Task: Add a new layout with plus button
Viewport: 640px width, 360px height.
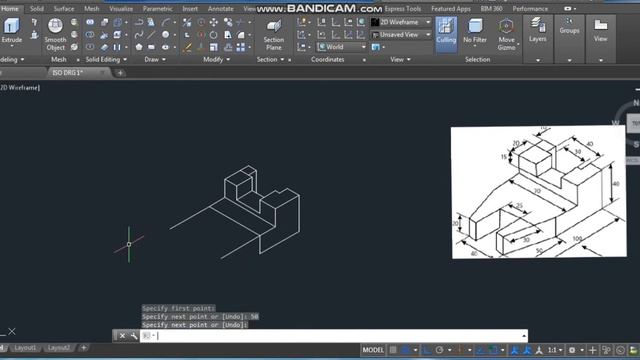Action: click(83, 348)
